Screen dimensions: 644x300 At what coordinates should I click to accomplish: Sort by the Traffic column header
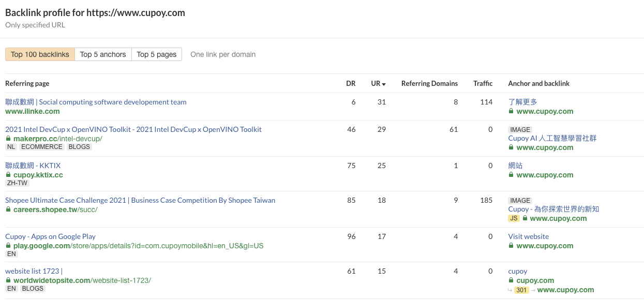[x=483, y=83]
